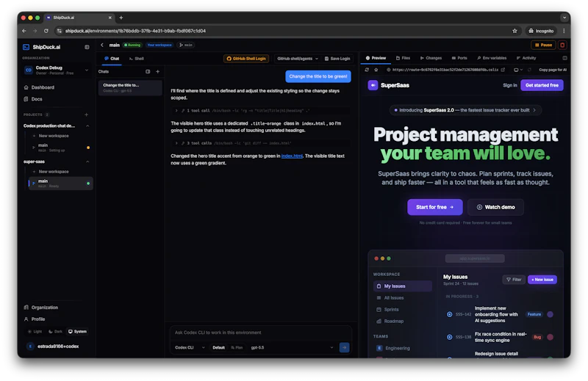The width and height of the screenshot is (588, 381).
Task: Open the index.html link in chat
Action: pyautogui.click(x=292, y=156)
